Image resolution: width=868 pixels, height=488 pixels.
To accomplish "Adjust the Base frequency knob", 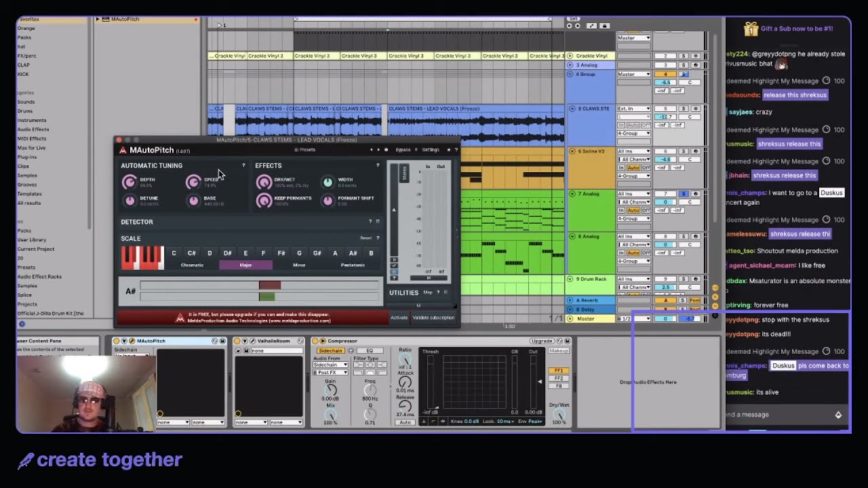I will point(194,201).
